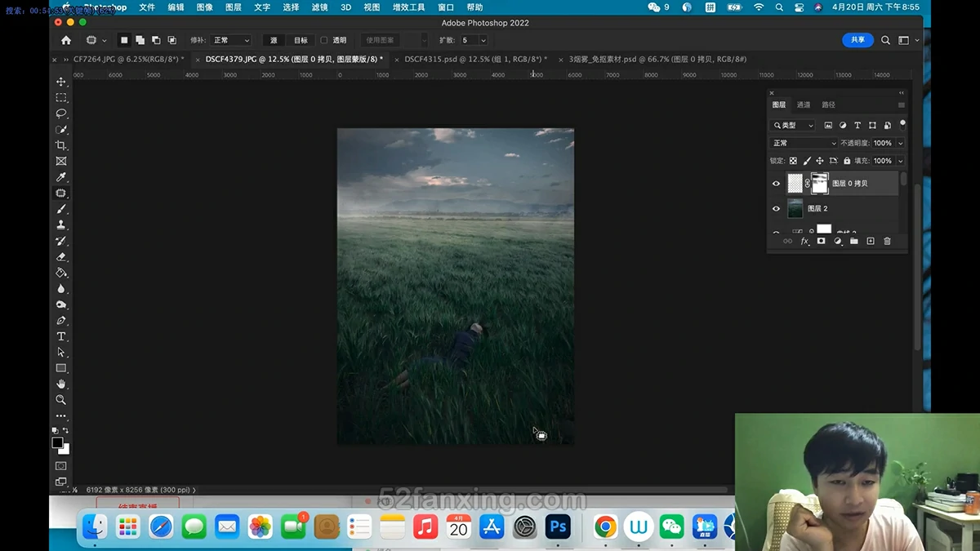Add a layer mask from panel footer
This screenshot has height=551, width=980.
click(x=821, y=242)
